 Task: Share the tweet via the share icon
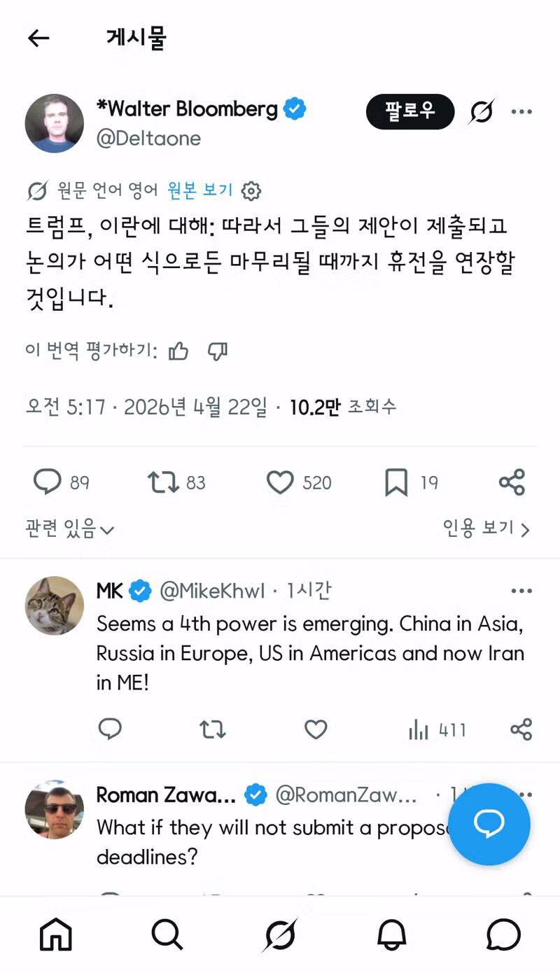pos(512,482)
